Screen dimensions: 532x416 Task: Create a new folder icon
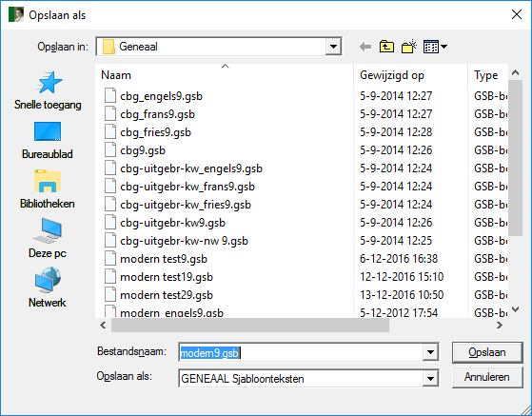(x=409, y=47)
